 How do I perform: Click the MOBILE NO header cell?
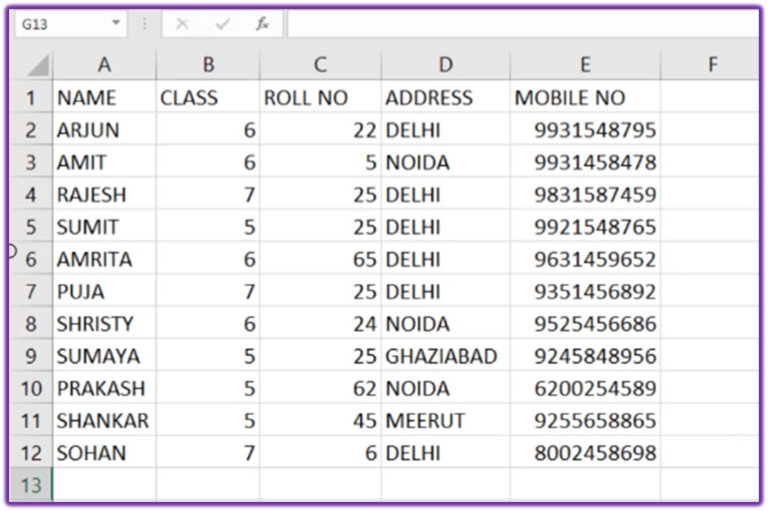[x=584, y=98]
